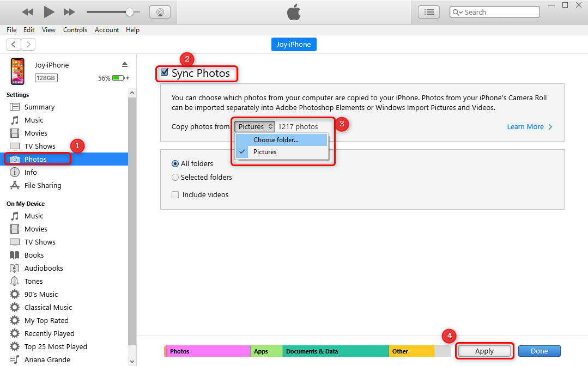Adjust the volume slider knob
The width and height of the screenshot is (588, 366).
pos(130,12)
